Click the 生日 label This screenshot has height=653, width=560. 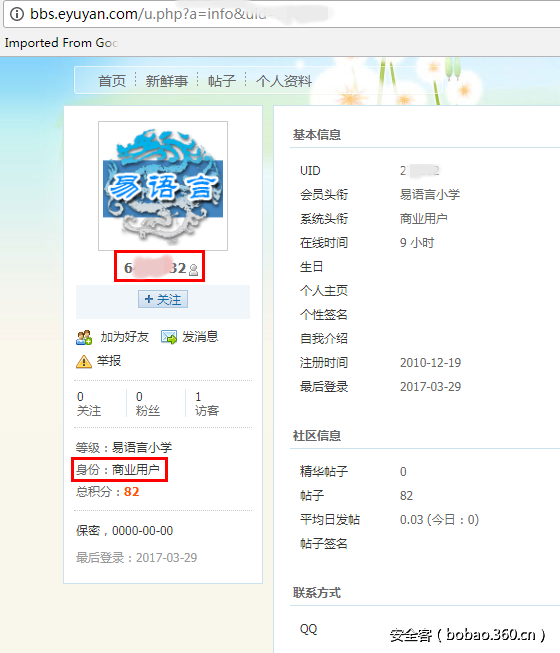click(x=311, y=267)
